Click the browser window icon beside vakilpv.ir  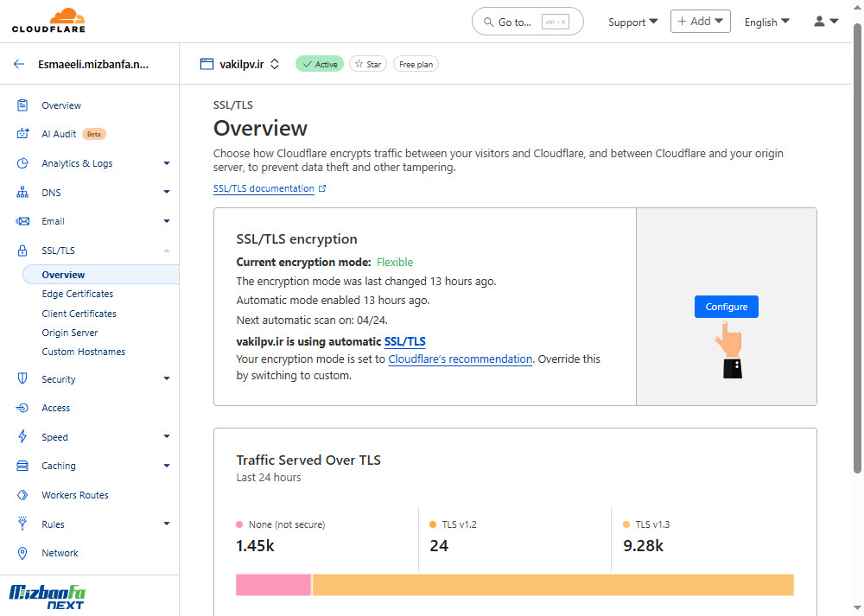click(x=206, y=64)
